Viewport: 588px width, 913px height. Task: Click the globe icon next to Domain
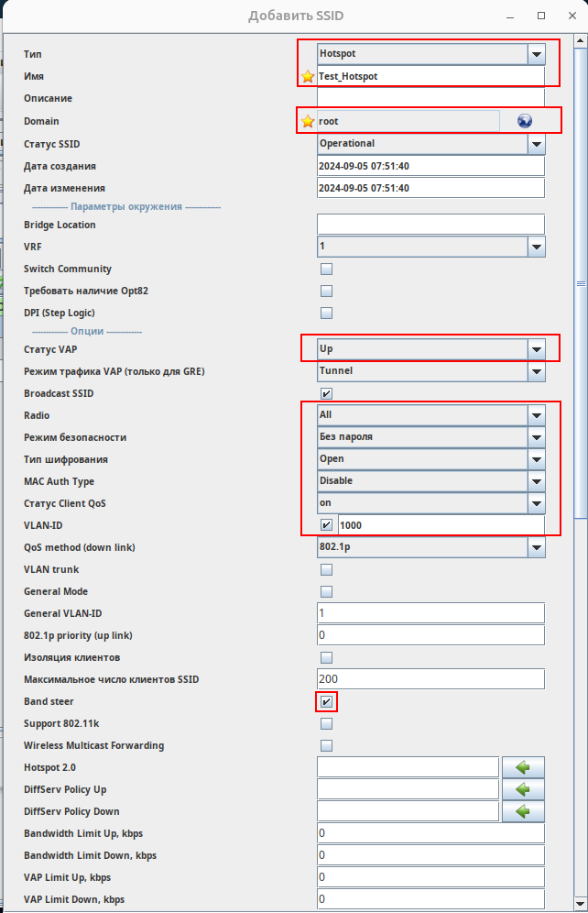pos(525,121)
